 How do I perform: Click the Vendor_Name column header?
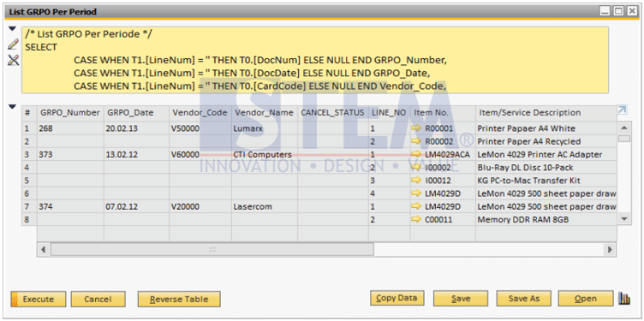coord(265,112)
